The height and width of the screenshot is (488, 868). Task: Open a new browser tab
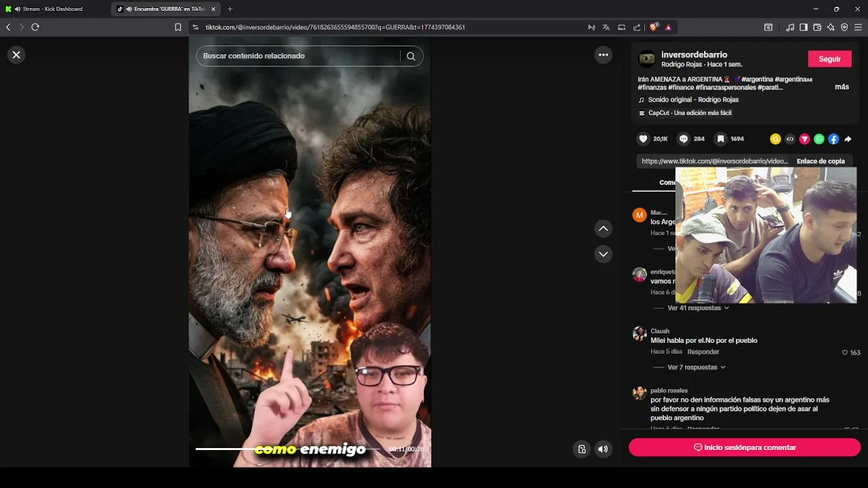[x=230, y=9]
